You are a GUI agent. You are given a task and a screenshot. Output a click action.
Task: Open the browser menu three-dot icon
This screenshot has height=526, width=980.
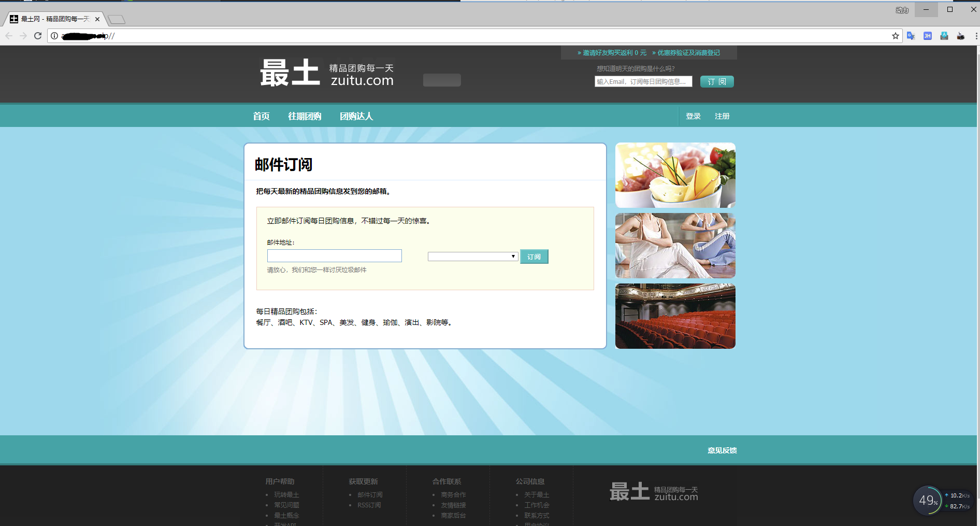(976, 36)
